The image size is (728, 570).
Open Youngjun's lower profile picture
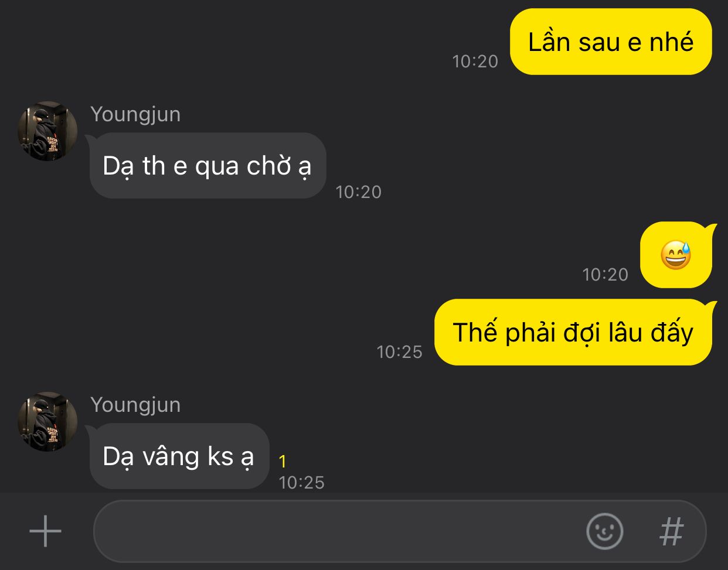(x=47, y=421)
